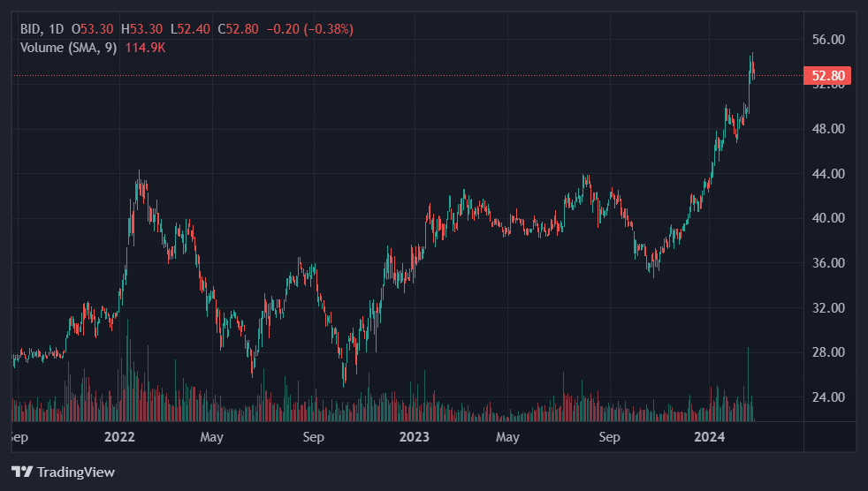This screenshot has width=868, height=491.
Task: Click the 36.00 price axis label
Action: pyautogui.click(x=829, y=263)
